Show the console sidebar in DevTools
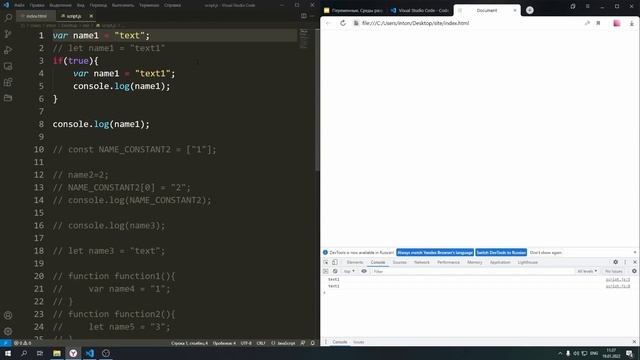This screenshot has width=640, height=360. point(326,271)
